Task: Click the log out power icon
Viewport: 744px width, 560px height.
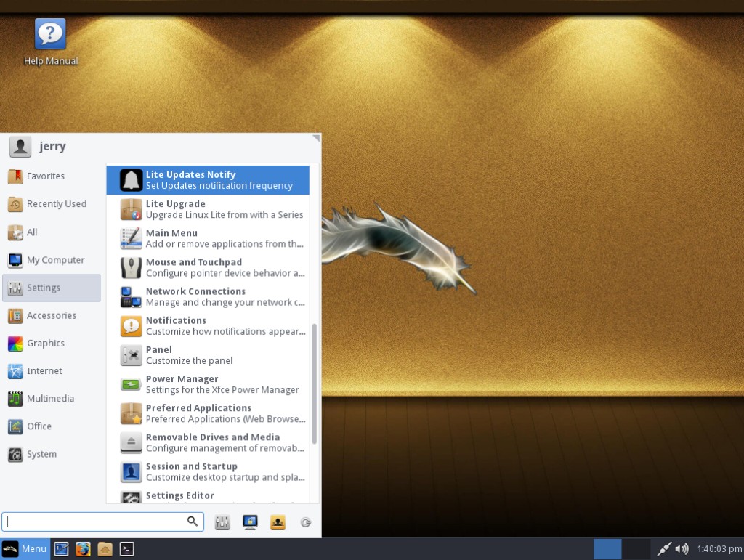Action: (x=305, y=522)
